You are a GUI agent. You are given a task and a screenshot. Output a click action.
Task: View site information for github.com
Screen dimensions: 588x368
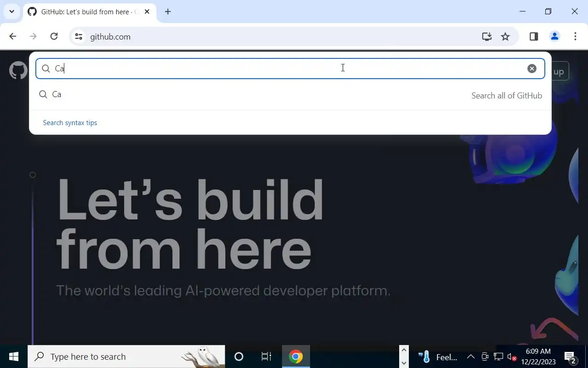click(79, 37)
